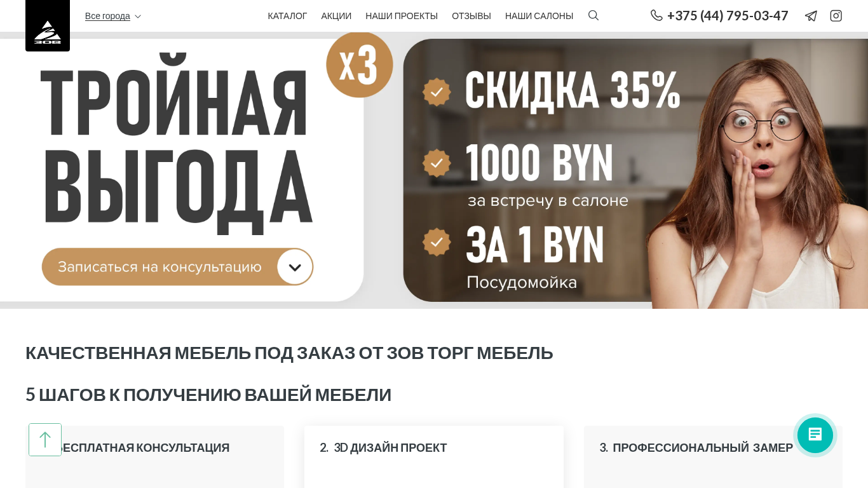Click the ZOV logo in header
The image size is (868, 488).
[48, 26]
